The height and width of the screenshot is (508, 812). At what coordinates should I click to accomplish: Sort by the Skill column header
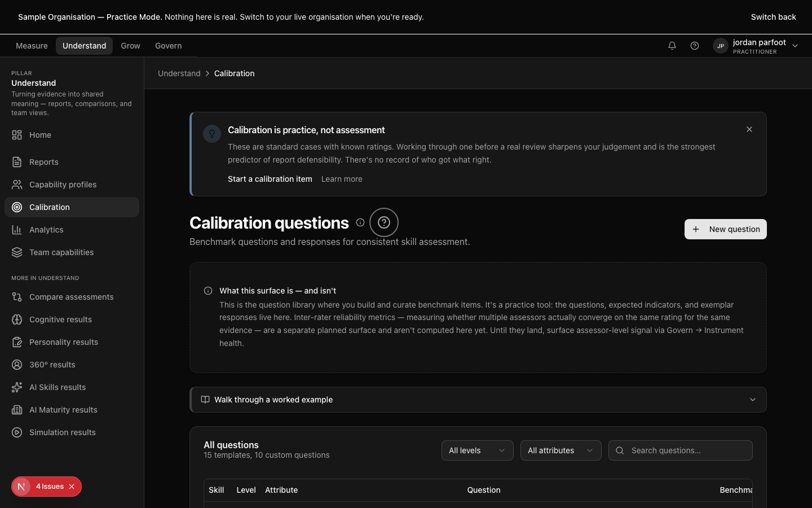[217, 490]
